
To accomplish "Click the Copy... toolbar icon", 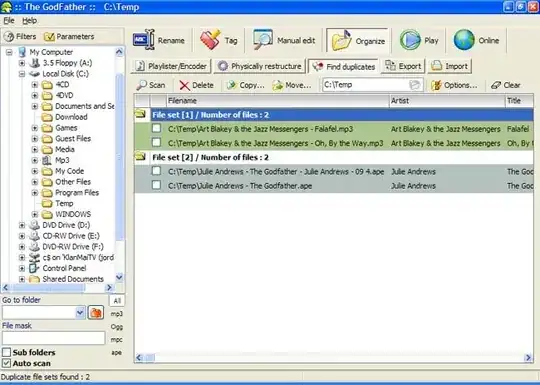I will pyautogui.click(x=232, y=85).
